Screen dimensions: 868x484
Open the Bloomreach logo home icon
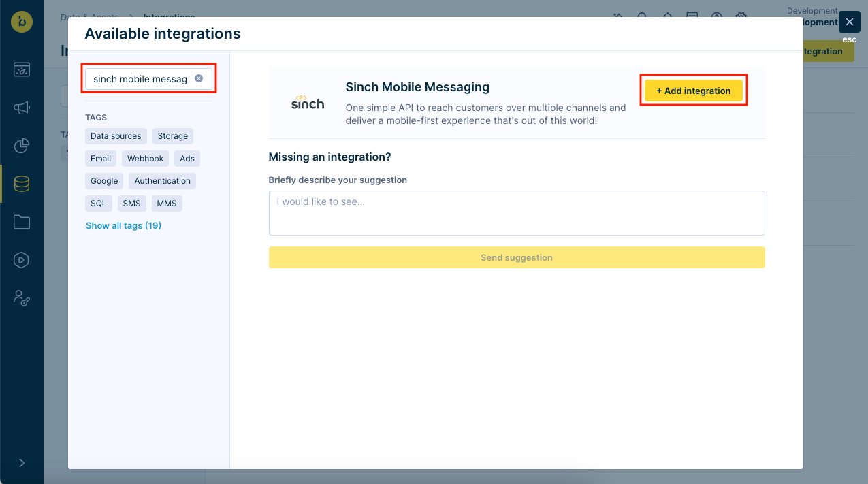point(22,21)
